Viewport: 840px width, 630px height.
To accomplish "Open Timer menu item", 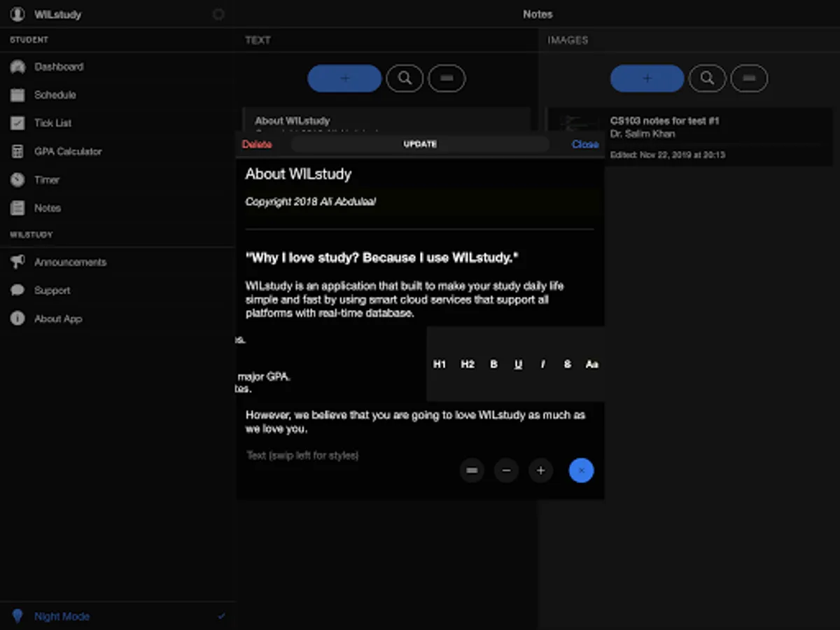I will 118,180.
